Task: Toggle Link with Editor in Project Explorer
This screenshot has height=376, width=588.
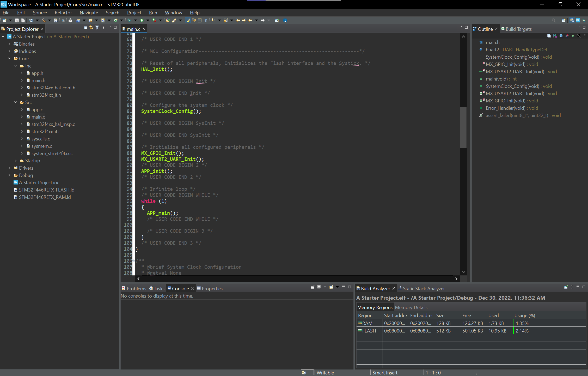Action: pyautogui.click(x=91, y=28)
